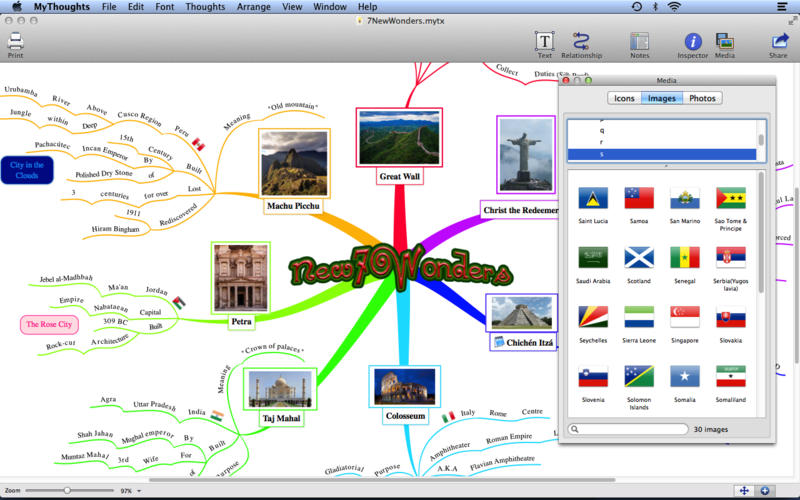Select category 's' in the media list
This screenshot has height=500, width=800.
pyautogui.click(x=660, y=154)
